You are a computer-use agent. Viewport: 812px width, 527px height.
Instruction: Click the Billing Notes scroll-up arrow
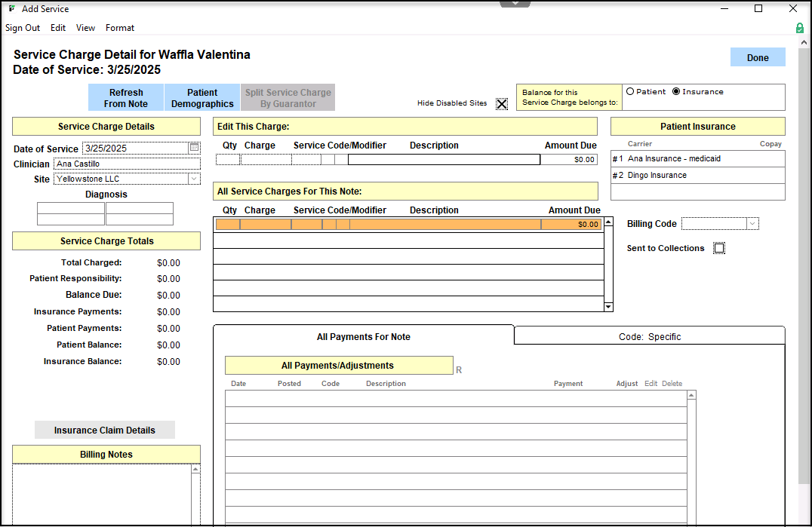point(196,468)
